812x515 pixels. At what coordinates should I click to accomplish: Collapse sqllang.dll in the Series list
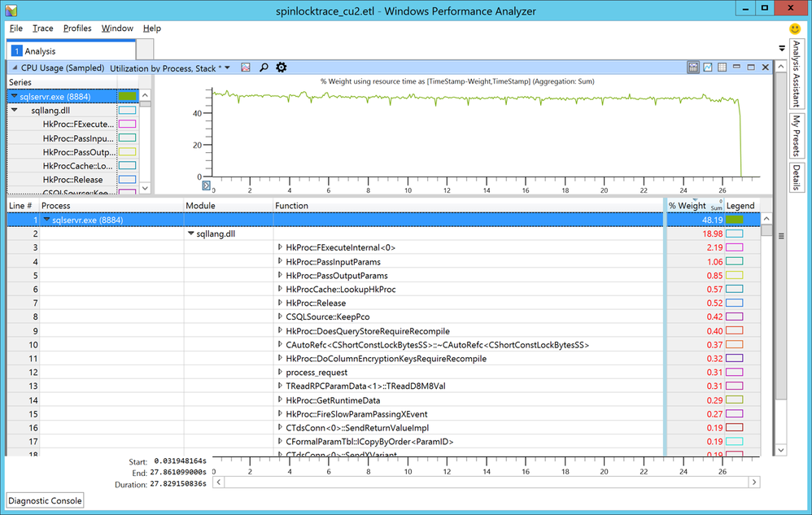[x=14, y=111]
